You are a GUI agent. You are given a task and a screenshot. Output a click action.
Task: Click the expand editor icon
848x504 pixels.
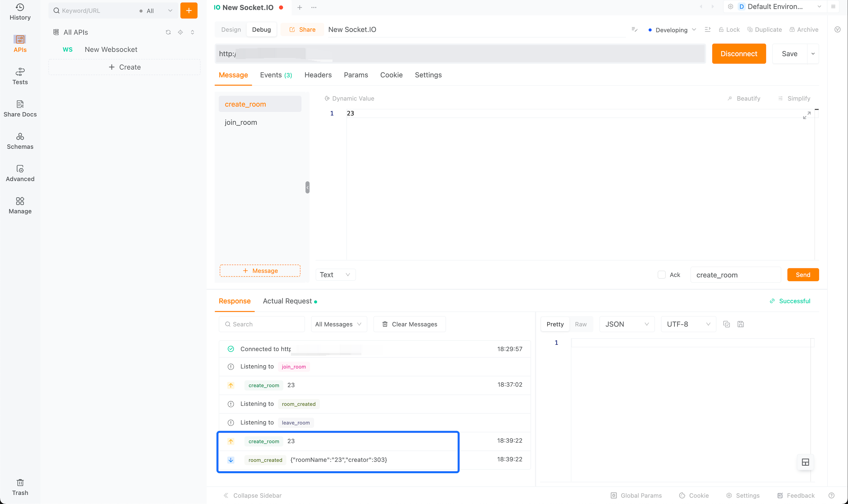tap(806, 115)
